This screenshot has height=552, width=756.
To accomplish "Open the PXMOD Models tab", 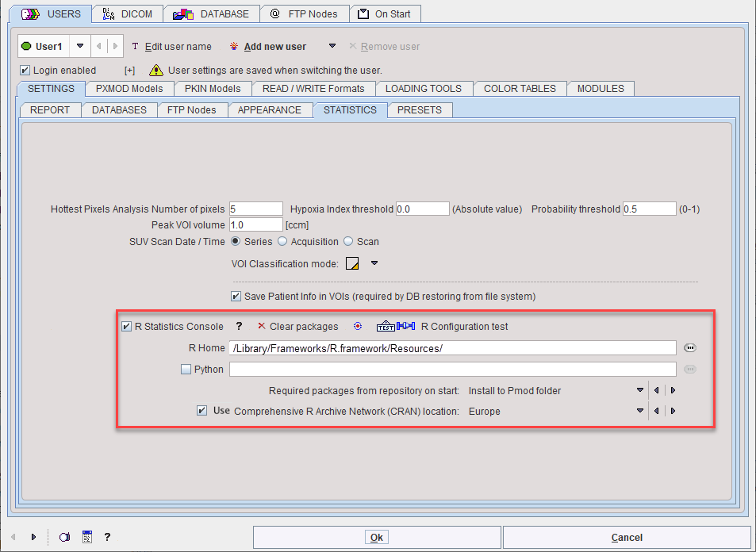I will [129, 89].
